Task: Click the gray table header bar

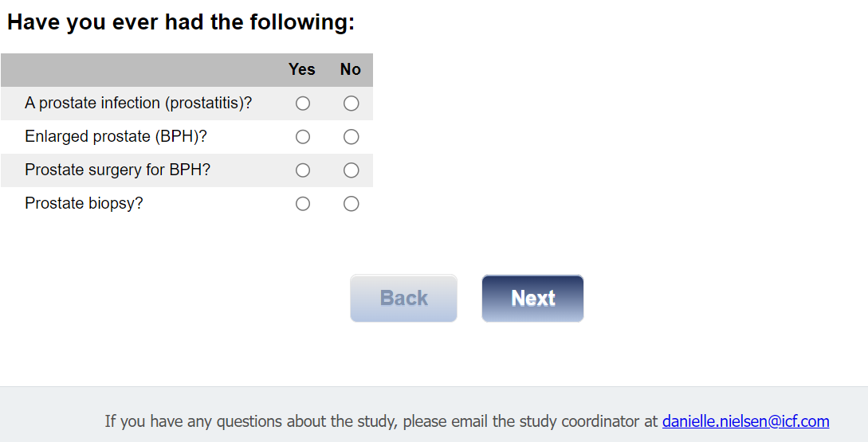Action: [x=143, y=70]
